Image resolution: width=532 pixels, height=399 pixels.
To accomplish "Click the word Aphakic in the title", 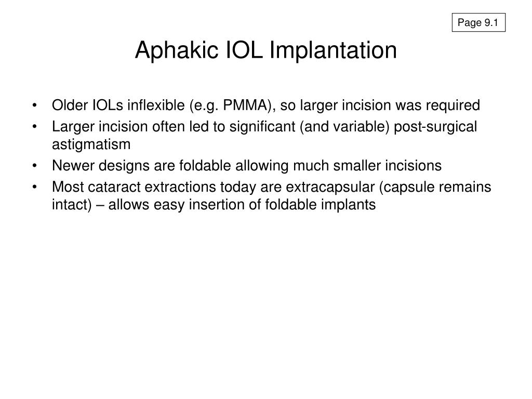I will coord(177,50).
